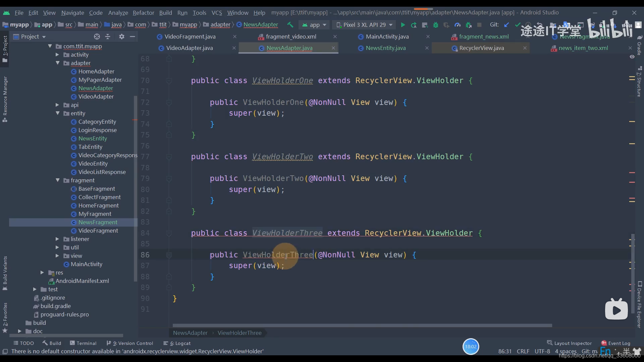Click Run with Coverage icon

pos(446,25)
